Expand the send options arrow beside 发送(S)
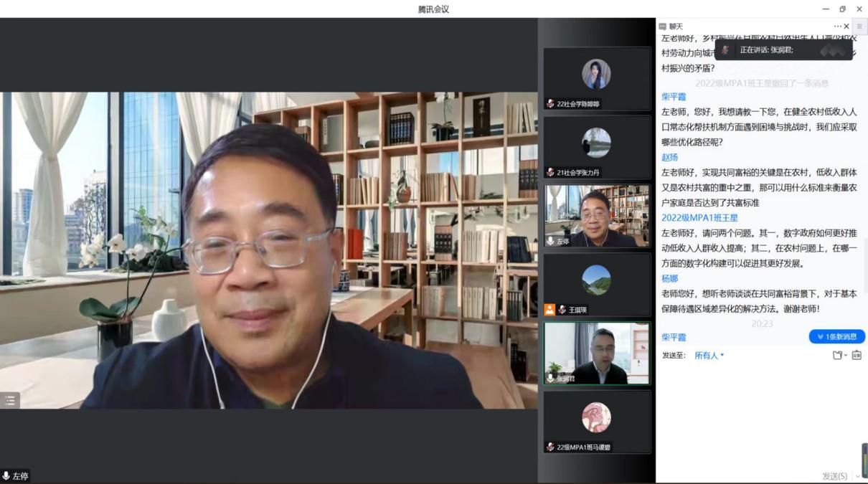Viewport: 868px width, 484px height. [858, 477]
